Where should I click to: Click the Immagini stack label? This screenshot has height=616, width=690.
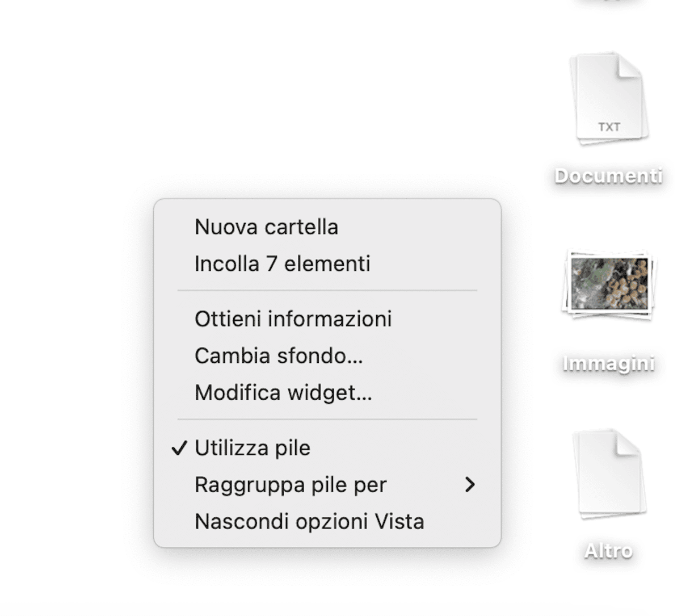(x=609, y=363)
